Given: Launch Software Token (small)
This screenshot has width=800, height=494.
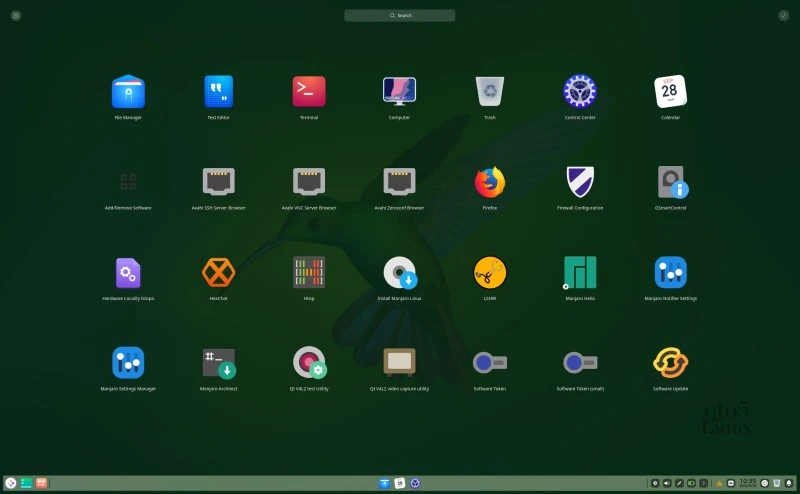Looking at the screenshot, I should point(580,363).
